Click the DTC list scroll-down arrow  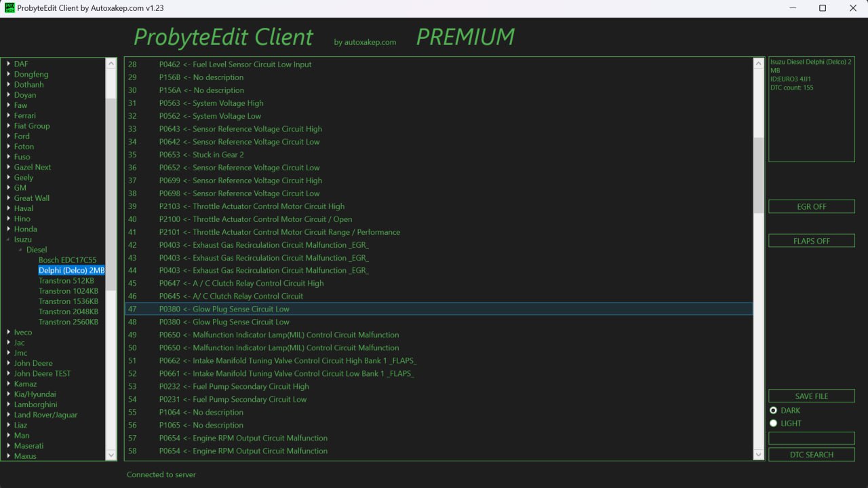point(759,454)
